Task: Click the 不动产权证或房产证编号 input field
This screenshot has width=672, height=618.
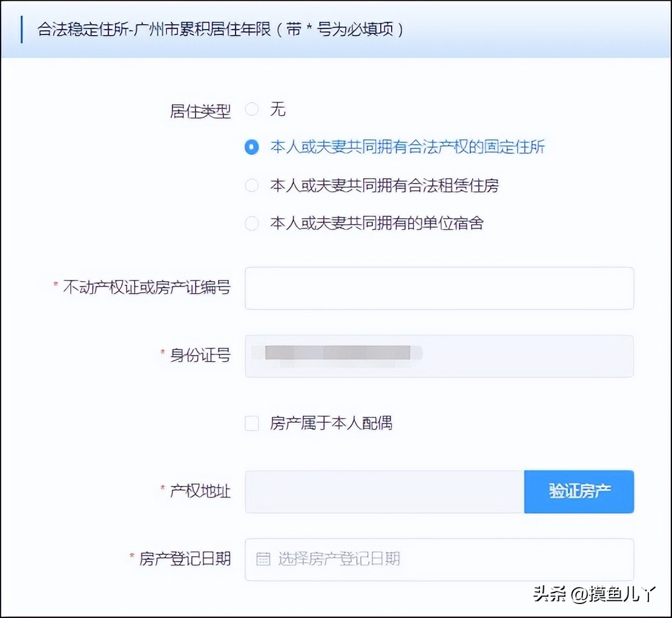Action: [x=439, y=288]
